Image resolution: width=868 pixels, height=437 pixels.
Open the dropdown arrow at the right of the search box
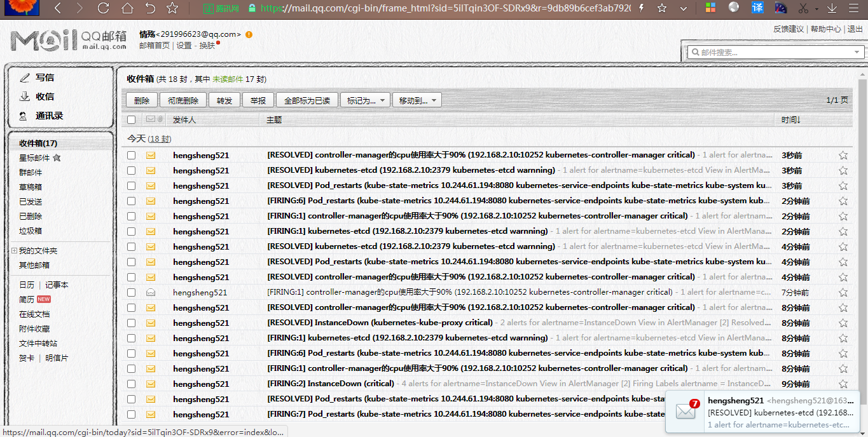pyautogui.click(x=857, y=52)
